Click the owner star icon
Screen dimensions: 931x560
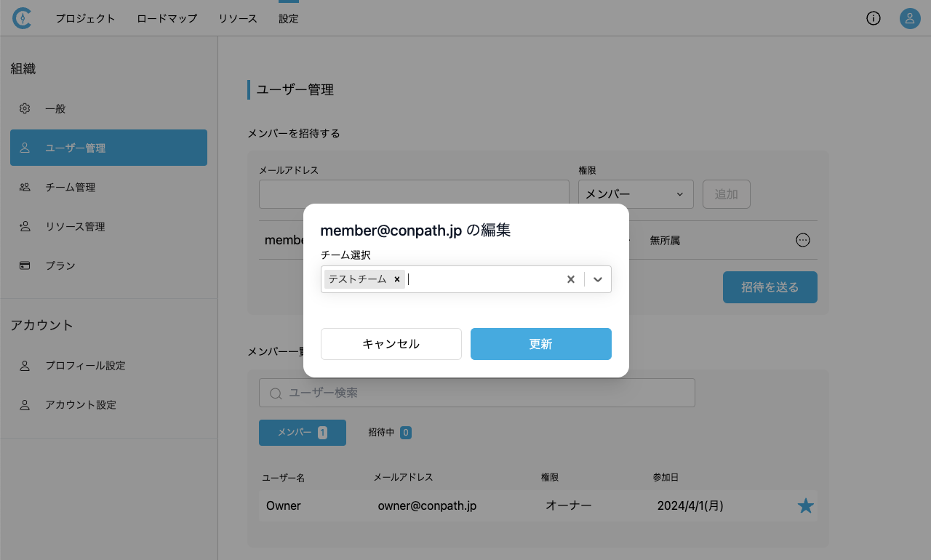[x=806, y=506]
